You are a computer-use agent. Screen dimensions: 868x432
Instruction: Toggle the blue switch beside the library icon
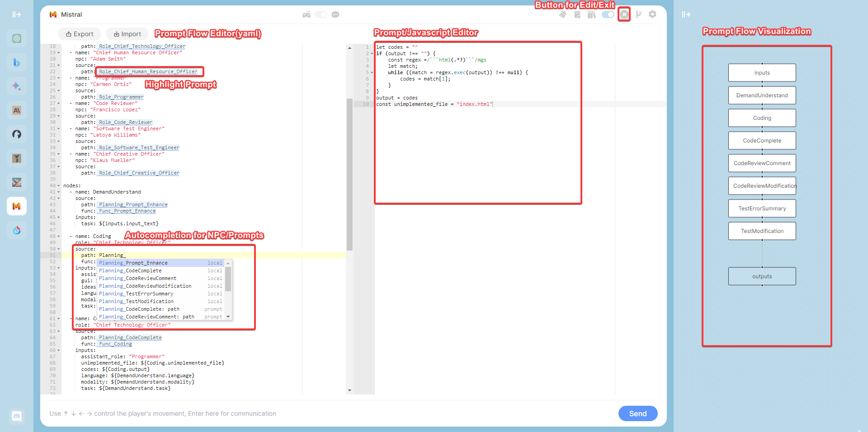[608, 14]
